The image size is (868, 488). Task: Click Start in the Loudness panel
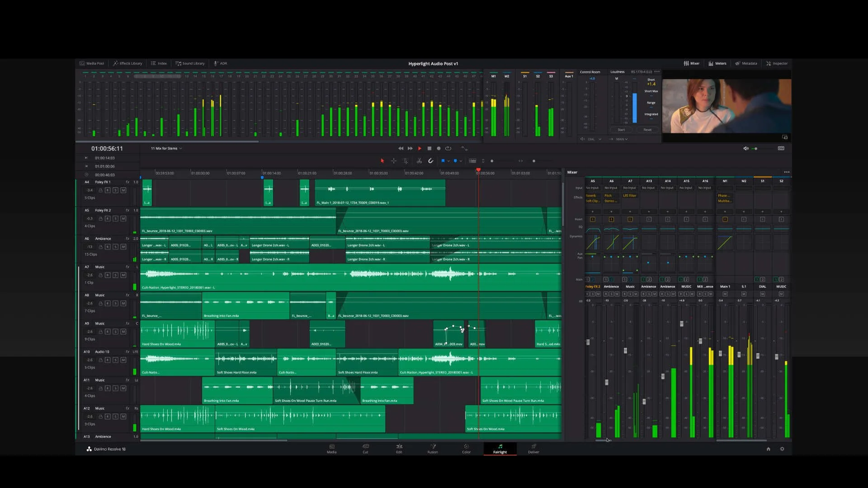coord(621,130)
